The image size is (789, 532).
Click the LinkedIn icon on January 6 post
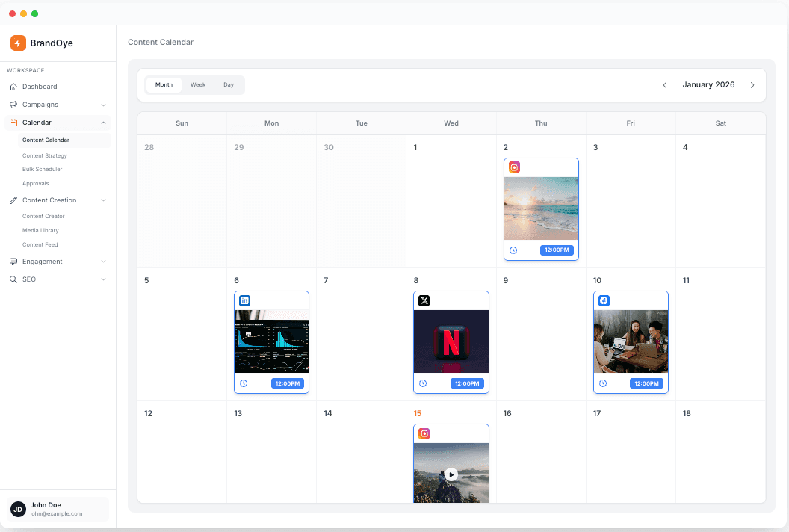tap(245, 300)
